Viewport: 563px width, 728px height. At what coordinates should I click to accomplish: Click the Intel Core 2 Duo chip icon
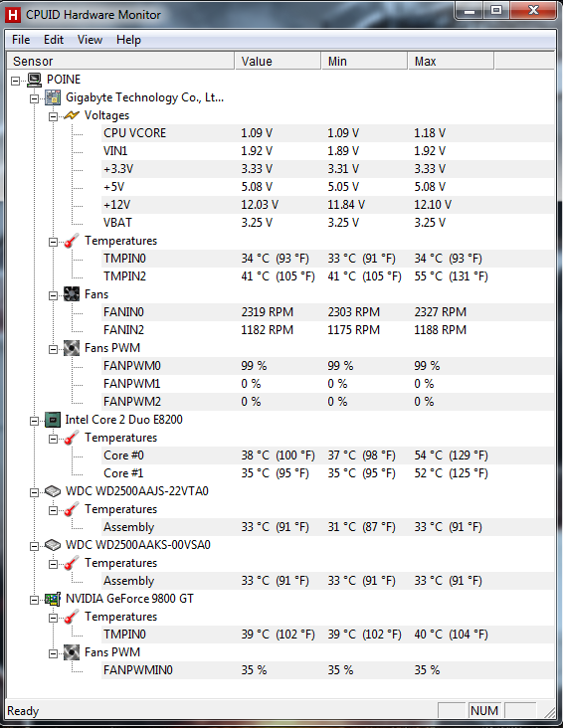[x=53, y=420]
